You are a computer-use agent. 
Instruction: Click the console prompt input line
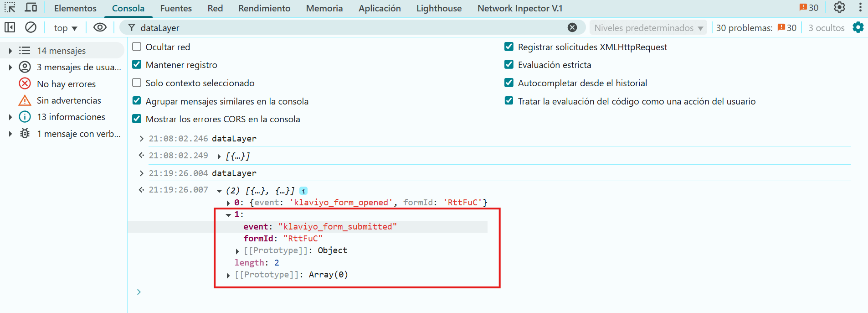pos(497,292)
